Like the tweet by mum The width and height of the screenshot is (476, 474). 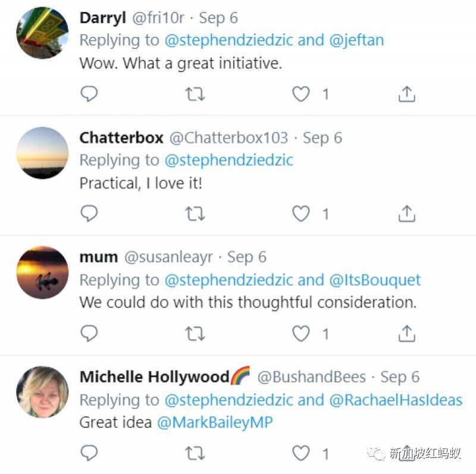coord(301,333)
